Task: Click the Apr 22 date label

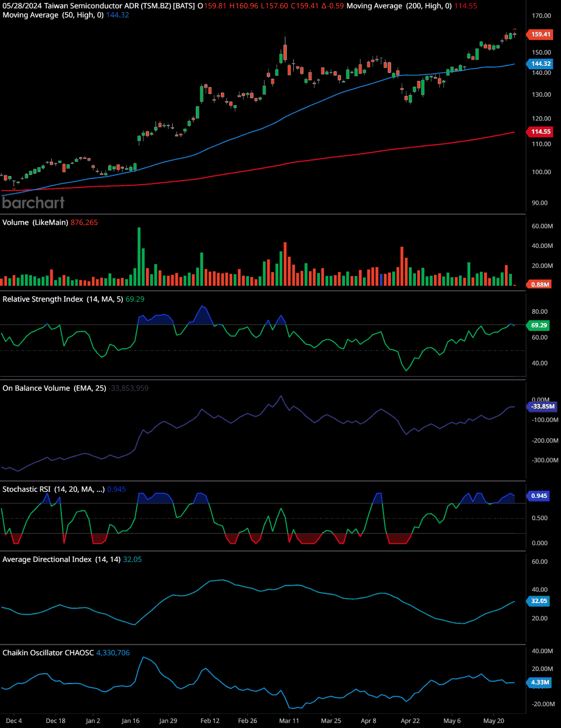Action: point(410,721)
